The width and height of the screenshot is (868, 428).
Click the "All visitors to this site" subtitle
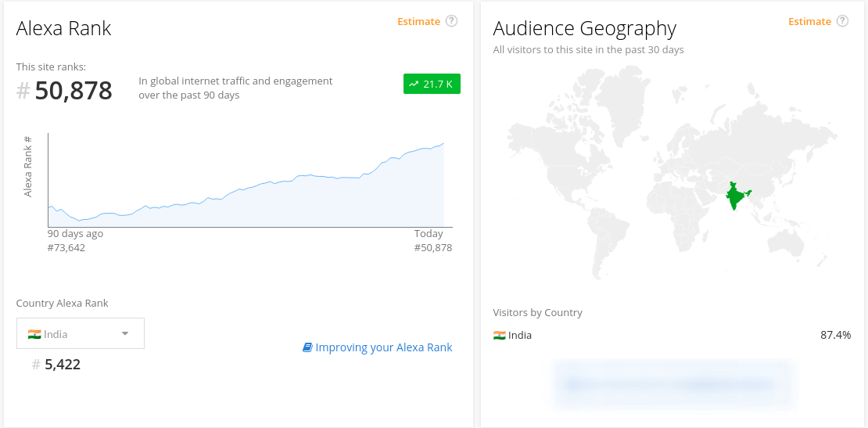(x=589, y=49)
